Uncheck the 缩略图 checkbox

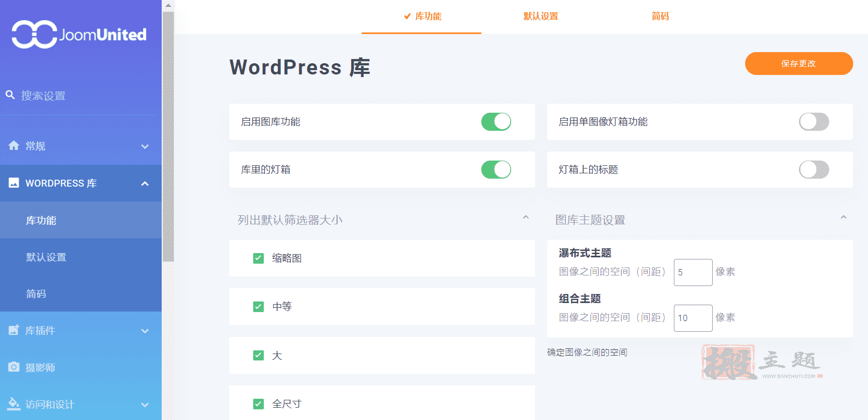pyautogui.click(x=258, y=258)
